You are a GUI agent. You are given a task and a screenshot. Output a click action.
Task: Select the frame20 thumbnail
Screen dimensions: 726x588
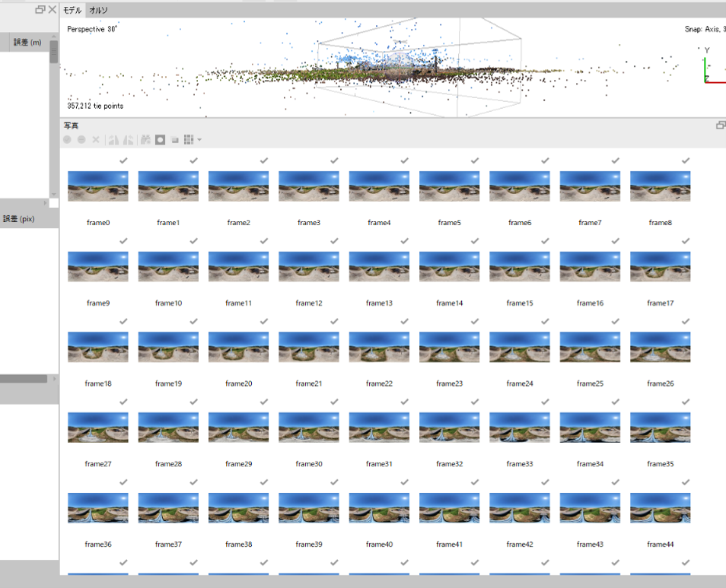click(238, 347)
